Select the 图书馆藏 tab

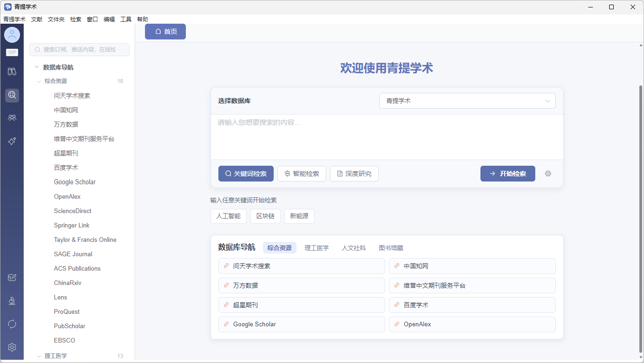coord(391,248)
